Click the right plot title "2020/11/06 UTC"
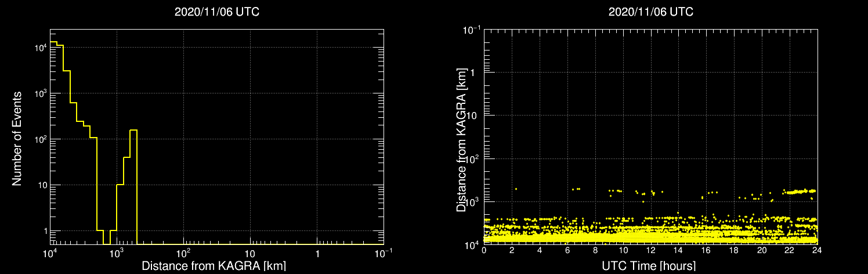This screenshot has width=868, height=274. [x=651, y=12]
